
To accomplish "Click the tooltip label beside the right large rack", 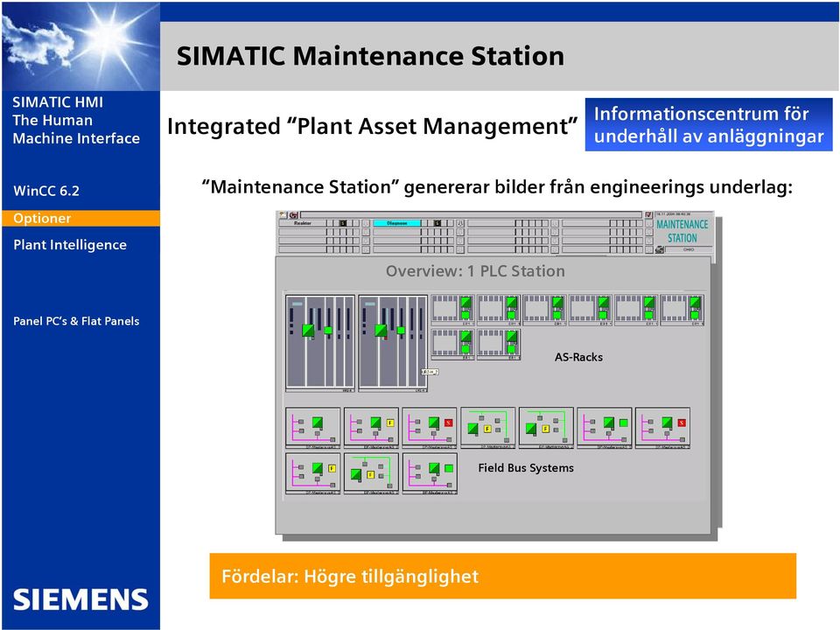I will pos(430,372).
